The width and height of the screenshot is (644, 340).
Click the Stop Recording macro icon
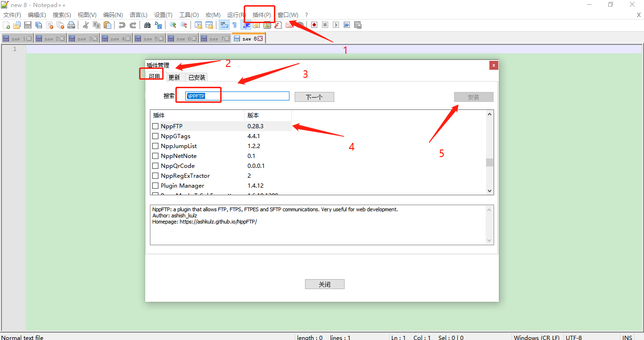click(x=325, y=25)
